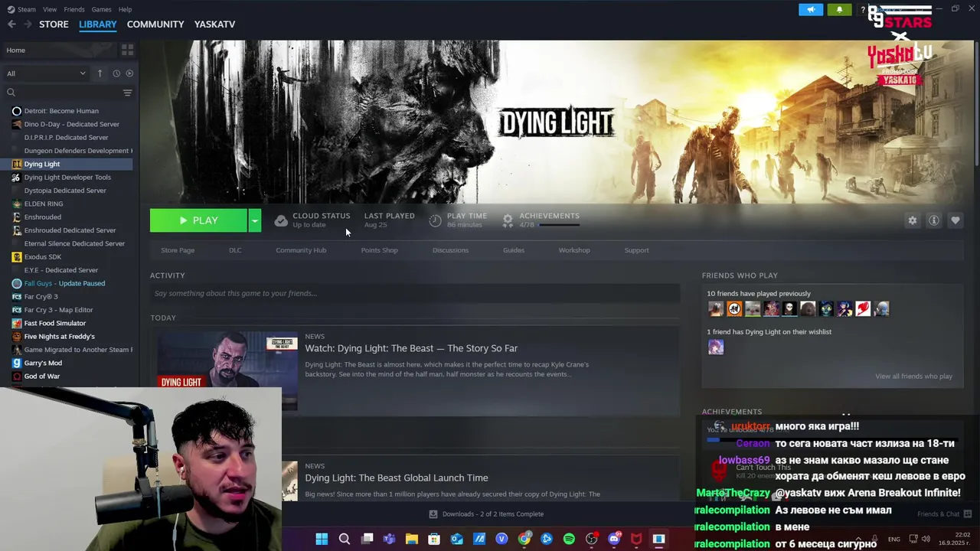Add Dying Light to favorites heart

[955, 220]
